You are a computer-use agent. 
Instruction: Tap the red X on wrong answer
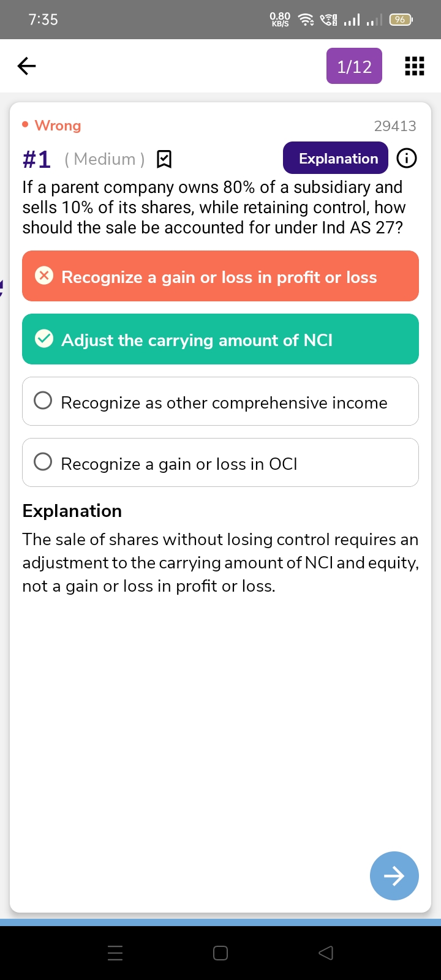[44, 276]
